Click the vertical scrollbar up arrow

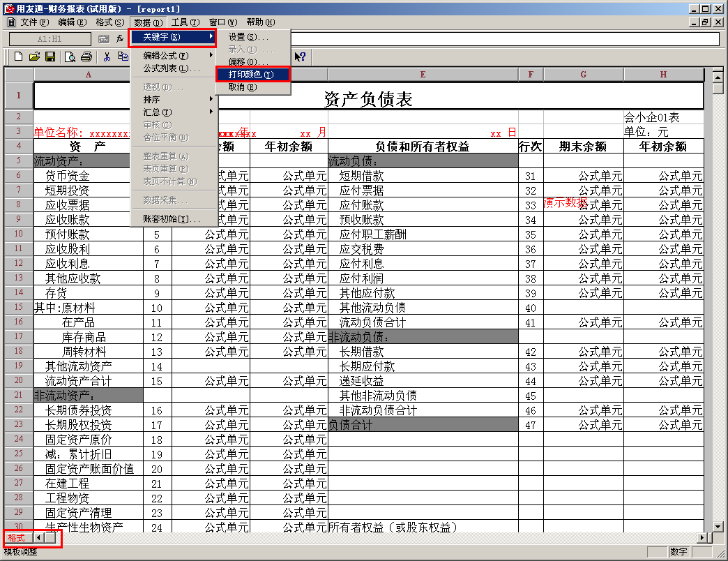(x=718, y=77)
